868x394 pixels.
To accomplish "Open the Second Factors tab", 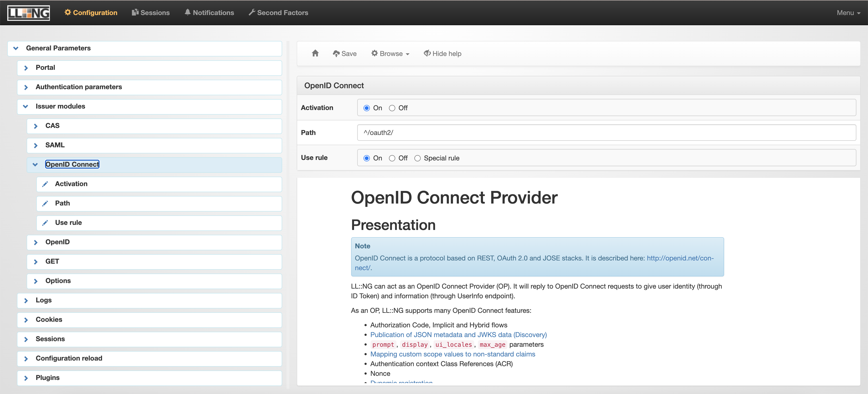I will [278, 13].
